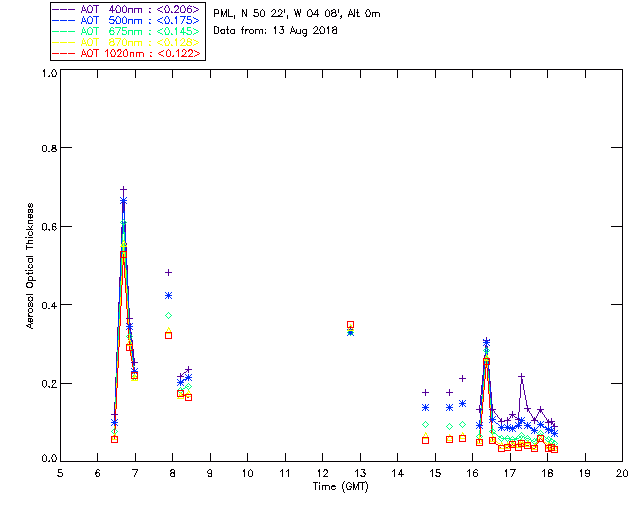Click the AOT 675nm legend entry
The width and height of the screenshot is (640, 512).
pos(127,31)
